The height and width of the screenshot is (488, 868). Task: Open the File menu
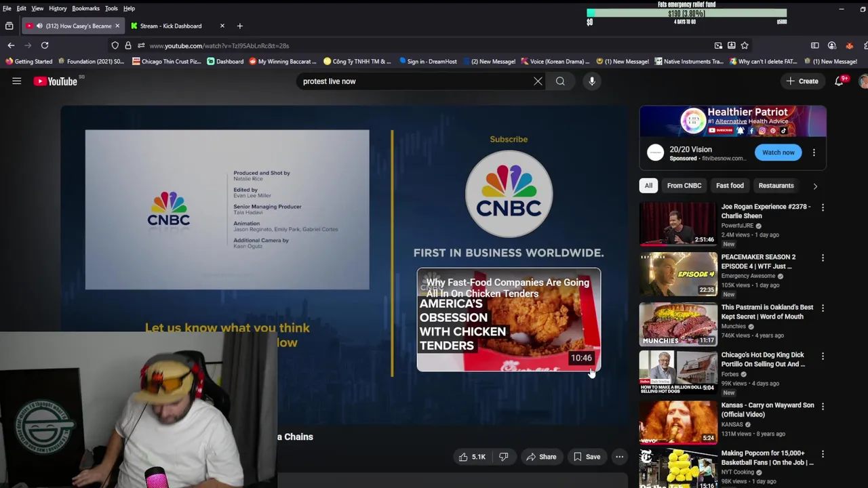[x=7, y=8]
